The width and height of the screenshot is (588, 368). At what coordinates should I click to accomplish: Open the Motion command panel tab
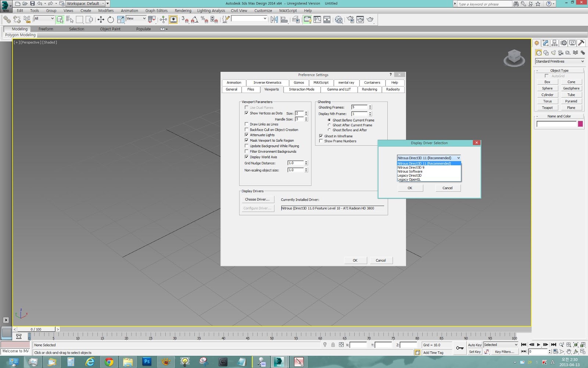point(564,43)
